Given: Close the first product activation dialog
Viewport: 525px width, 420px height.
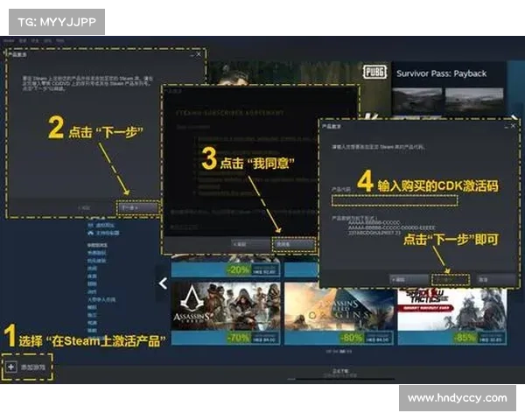Looking at the screenshot, I should 199,54.
